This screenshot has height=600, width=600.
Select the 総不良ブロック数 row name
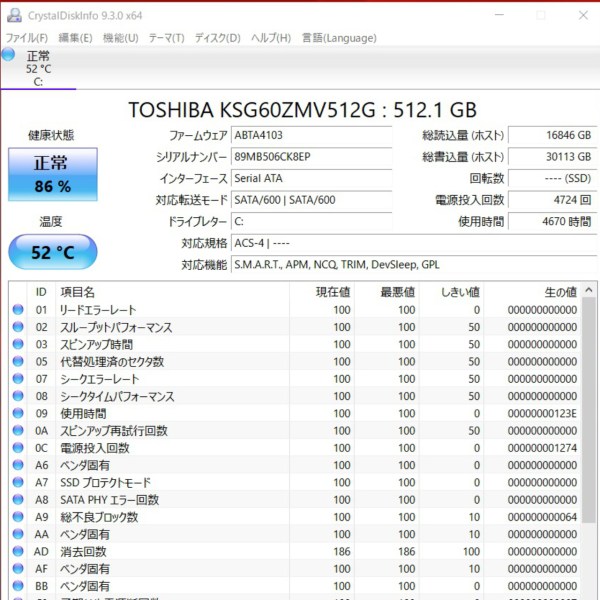pos(99,517)
